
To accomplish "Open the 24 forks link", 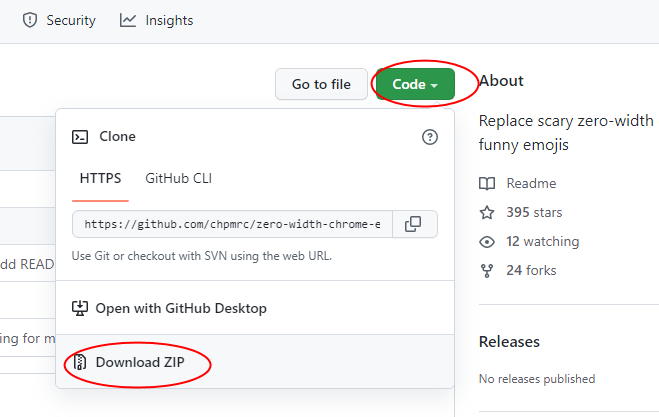I will pyautogui.click(x=531, y=270).
